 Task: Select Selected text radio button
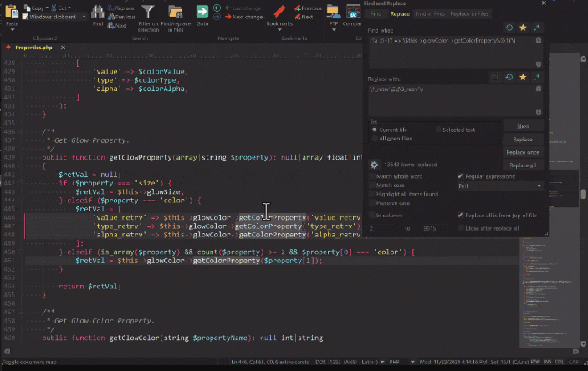pos(438,130)
